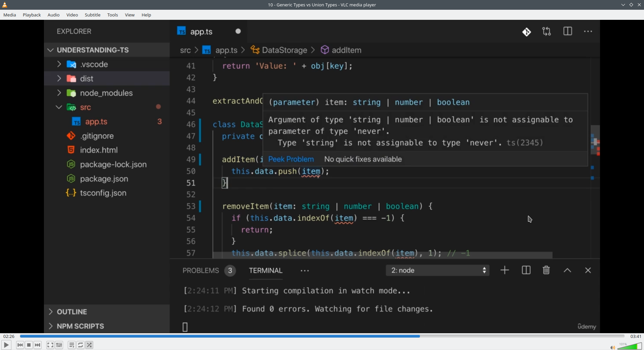Jump to the previous media item

20,345
